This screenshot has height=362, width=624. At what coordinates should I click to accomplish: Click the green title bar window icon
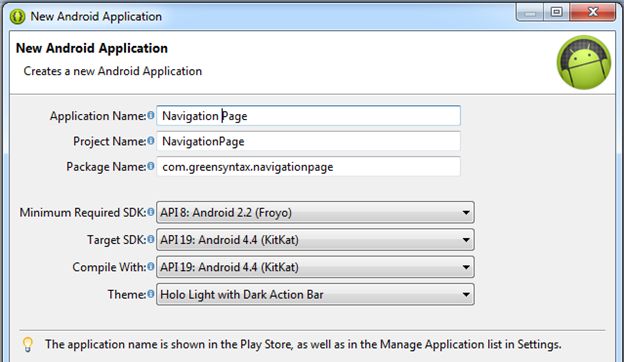pyautogui.click(x=18, y=17)
